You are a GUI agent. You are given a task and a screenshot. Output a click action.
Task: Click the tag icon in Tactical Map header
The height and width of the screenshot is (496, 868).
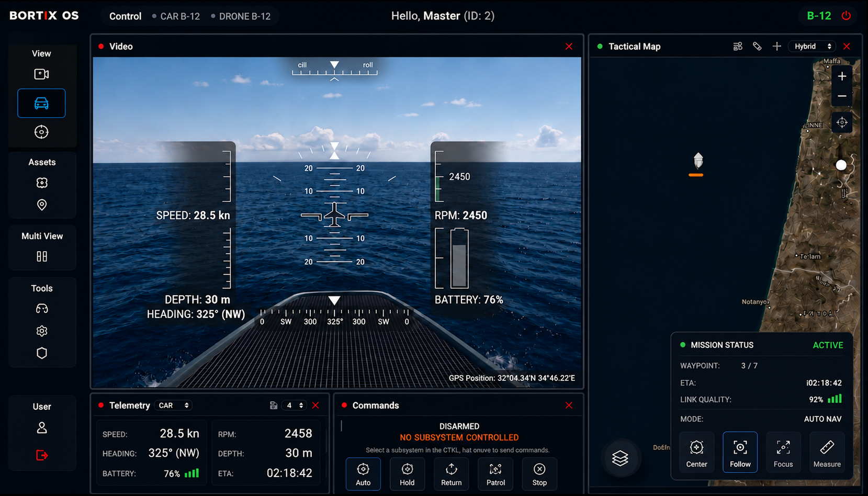(x=757, y=47)
